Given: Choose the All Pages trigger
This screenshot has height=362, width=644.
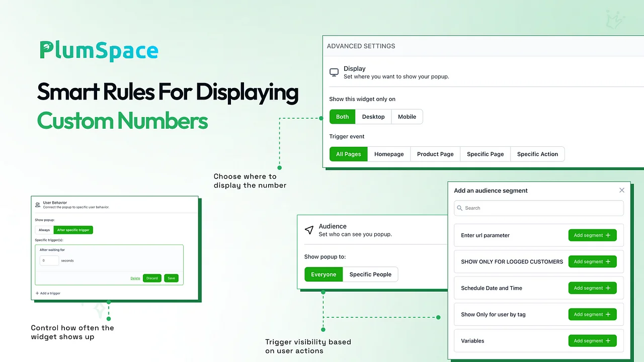Looking at the screenshot, I should 349,154.
